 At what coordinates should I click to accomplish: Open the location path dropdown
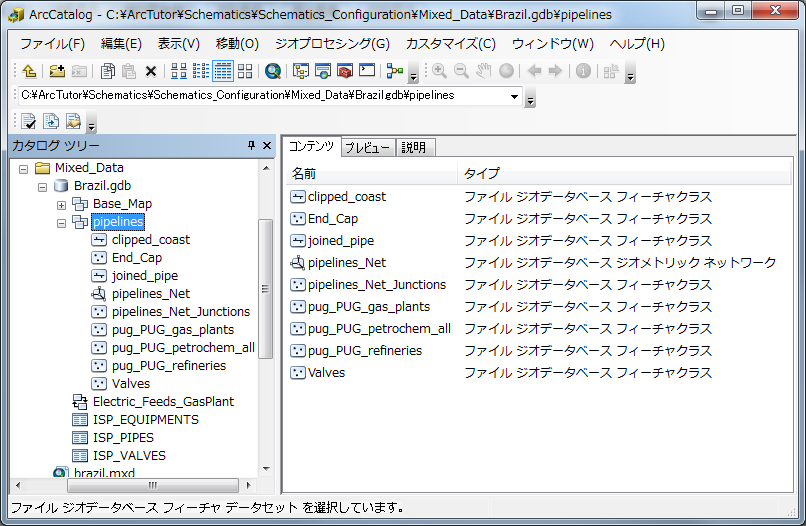514,96
